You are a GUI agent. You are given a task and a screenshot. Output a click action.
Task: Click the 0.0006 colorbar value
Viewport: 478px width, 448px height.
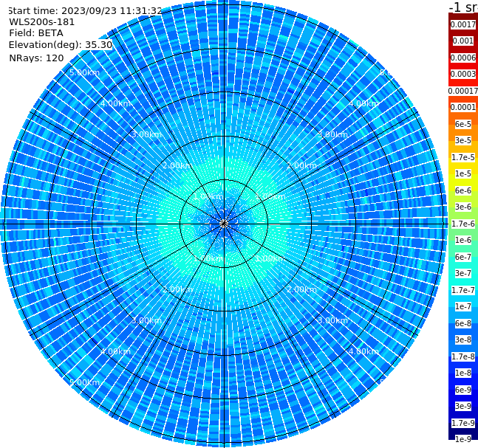point(463,58)
